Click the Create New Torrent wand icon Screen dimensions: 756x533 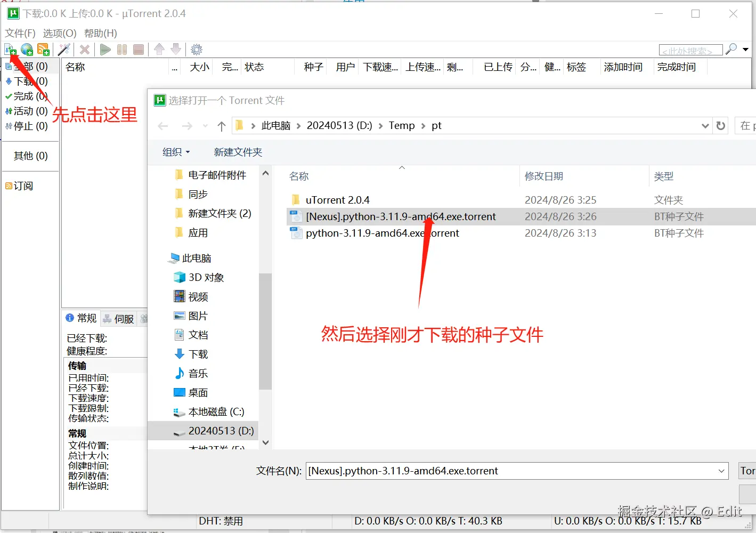[x=64, y=50]
